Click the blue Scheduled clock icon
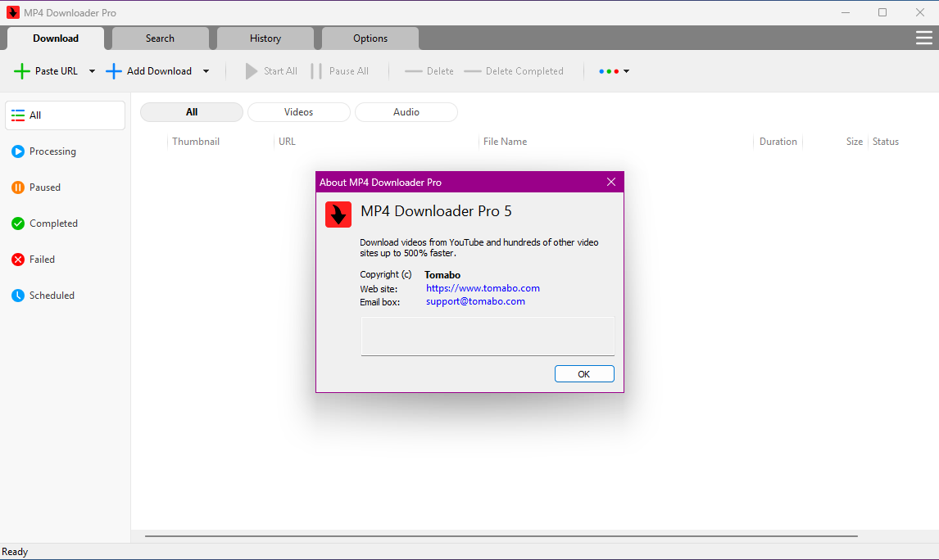The image size is (939, 560). coord(18,295)
